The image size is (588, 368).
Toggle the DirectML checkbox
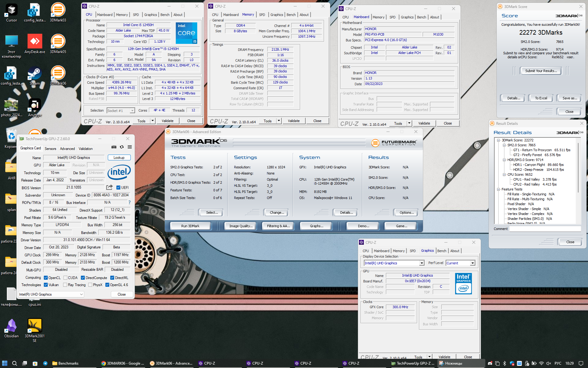point(112,278)
